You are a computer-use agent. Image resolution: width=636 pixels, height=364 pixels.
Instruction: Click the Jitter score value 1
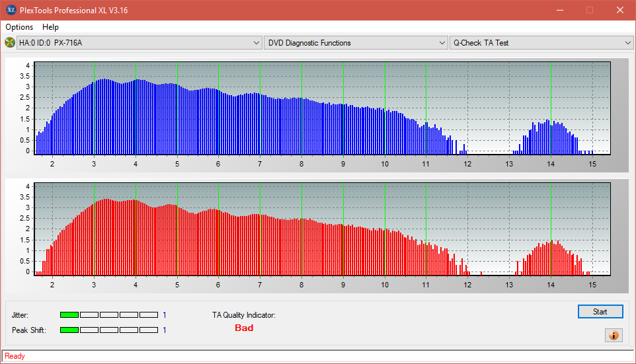(164, 315)
